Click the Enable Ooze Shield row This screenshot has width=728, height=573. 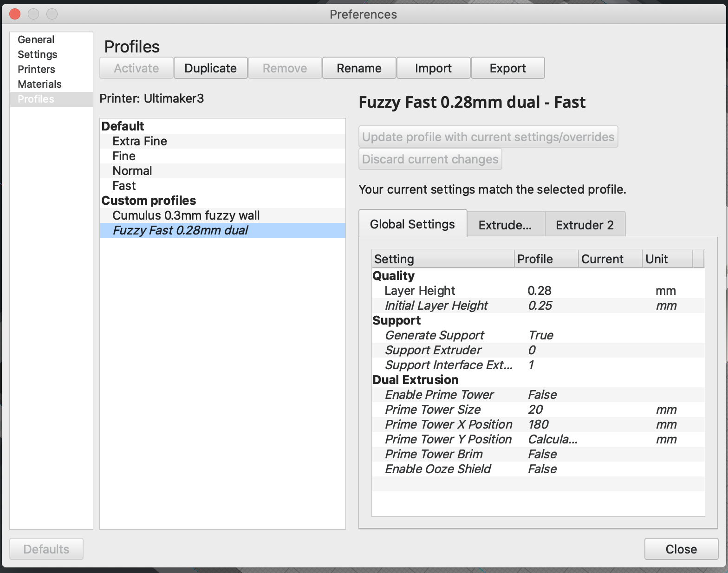coord(539,469)
